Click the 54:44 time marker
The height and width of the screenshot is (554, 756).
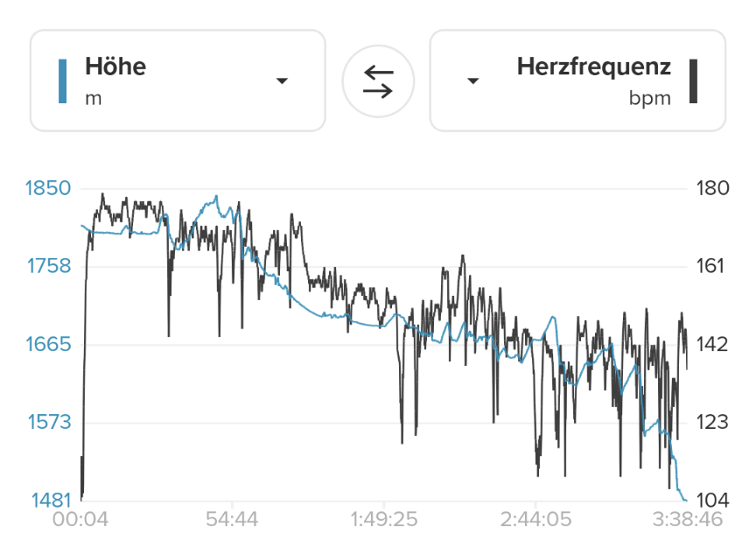tap(232, 520)
